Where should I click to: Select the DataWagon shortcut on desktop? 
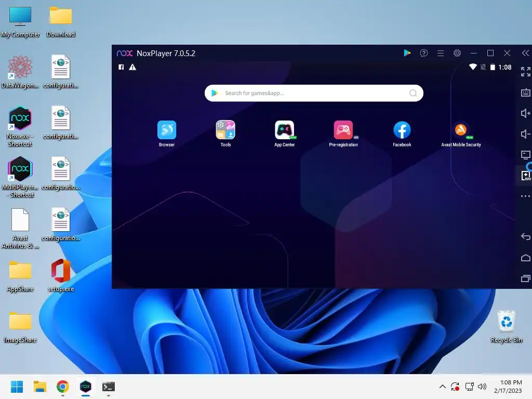[x=20, y=72]
